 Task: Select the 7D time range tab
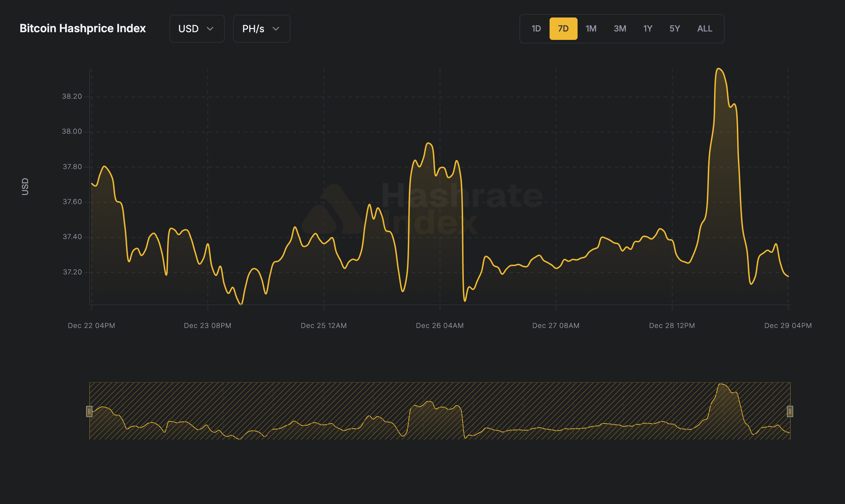click(x=564, y=28)
